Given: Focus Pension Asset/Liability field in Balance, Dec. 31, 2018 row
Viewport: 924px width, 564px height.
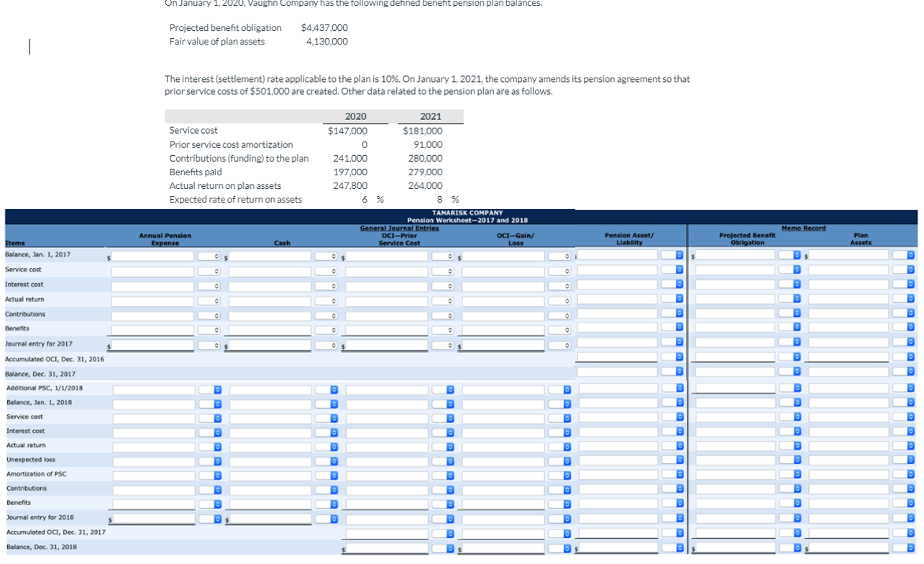Looking at the screenshot, I should [618, 549].
